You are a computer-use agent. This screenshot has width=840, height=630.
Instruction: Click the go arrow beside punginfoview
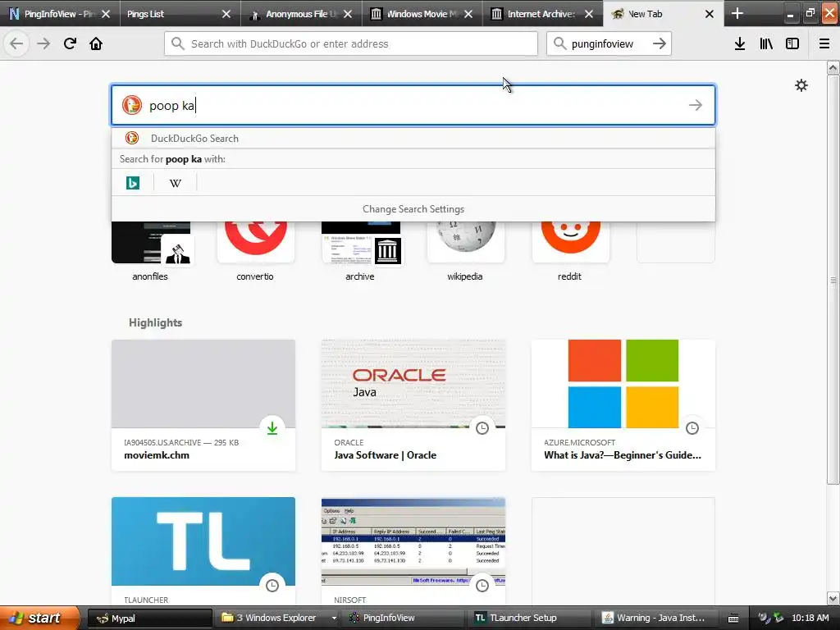(x=660, y=43)
